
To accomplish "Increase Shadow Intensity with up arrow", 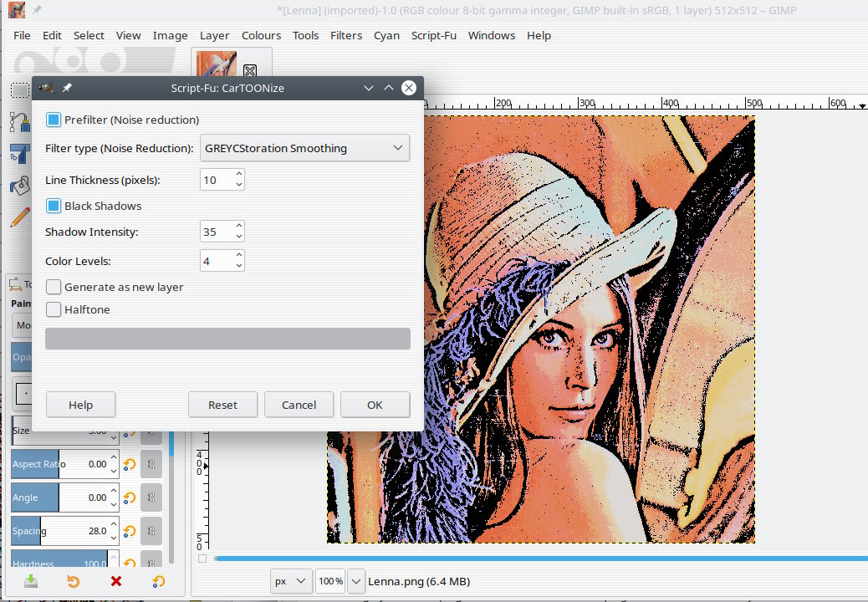I will point(238,226).
